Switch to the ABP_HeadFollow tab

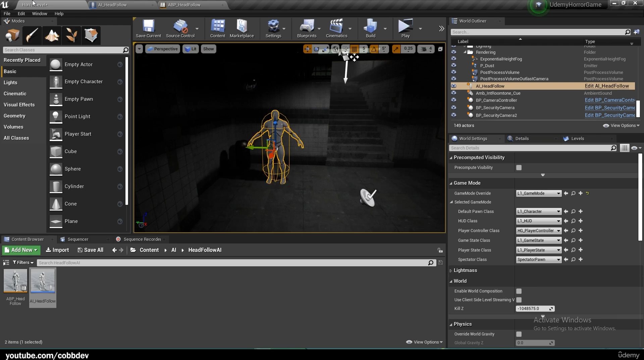point(184,5)
